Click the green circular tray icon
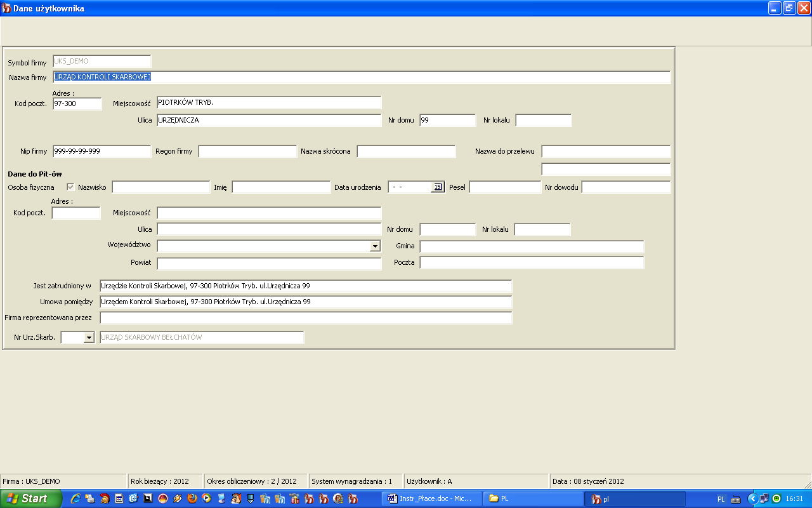 [776, 499]
